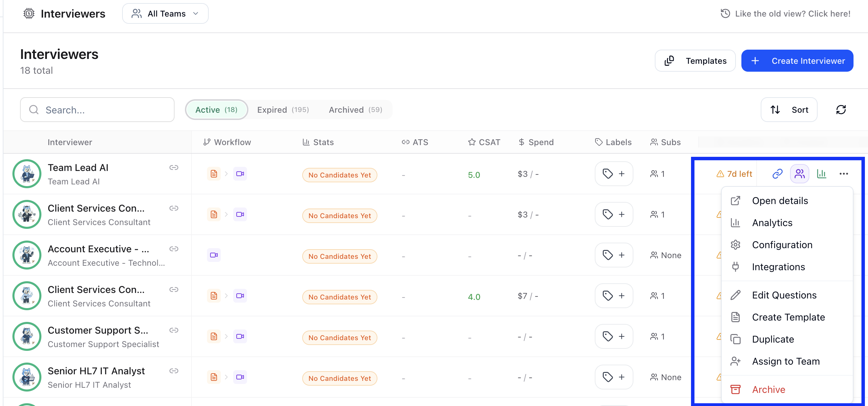Switch to the Archived filter
The width and height of the screenshot is (868, 406).
pos(355,110)
